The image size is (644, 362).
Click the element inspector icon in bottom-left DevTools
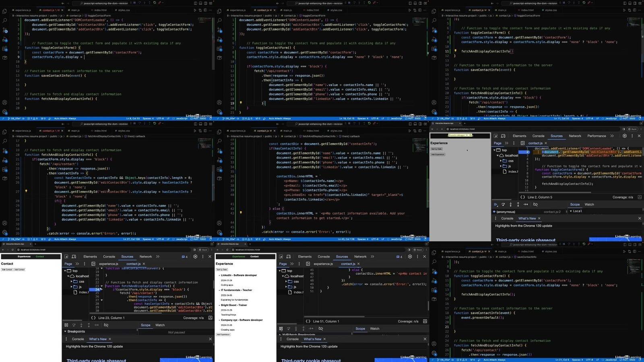click(66, 257)
